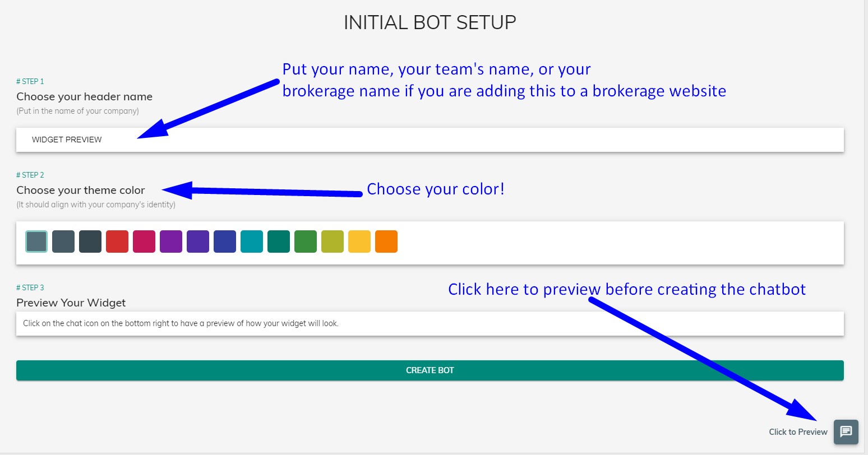The image size is (868, 455).
Task: Click the WIDGET PREVIEW header name field
Action: [430, 140]
